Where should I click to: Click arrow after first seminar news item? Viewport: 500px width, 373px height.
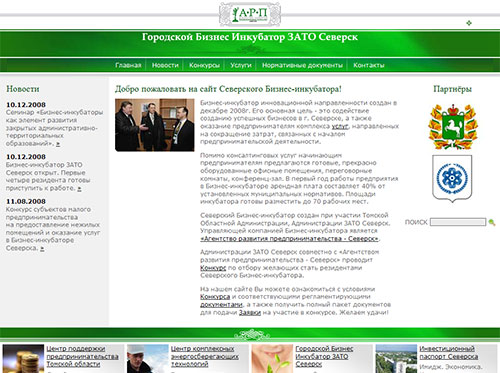pos(58,144)
